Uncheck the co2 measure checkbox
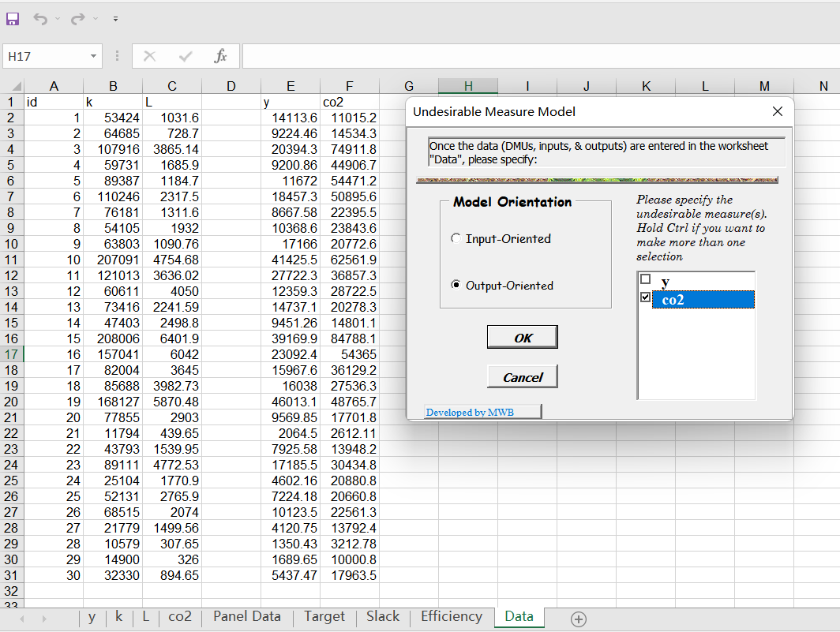 click(646, 298)
